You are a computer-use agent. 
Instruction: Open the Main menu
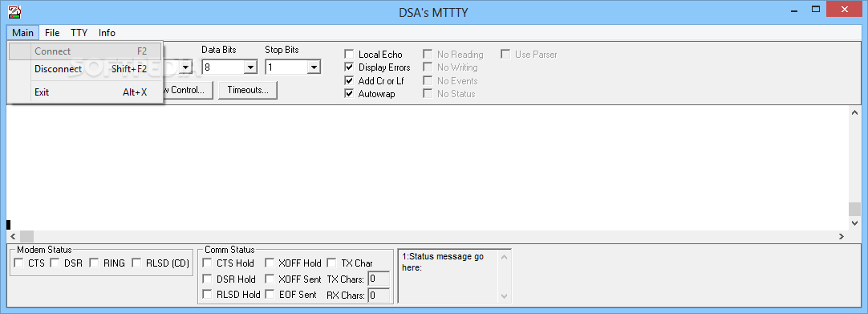click(22, 33)
